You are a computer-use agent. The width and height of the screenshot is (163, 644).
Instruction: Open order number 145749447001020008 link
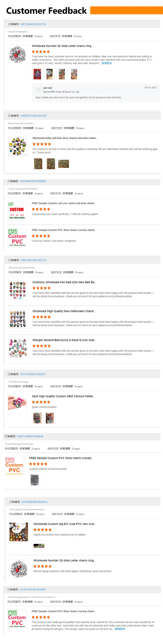pos(32,181)
